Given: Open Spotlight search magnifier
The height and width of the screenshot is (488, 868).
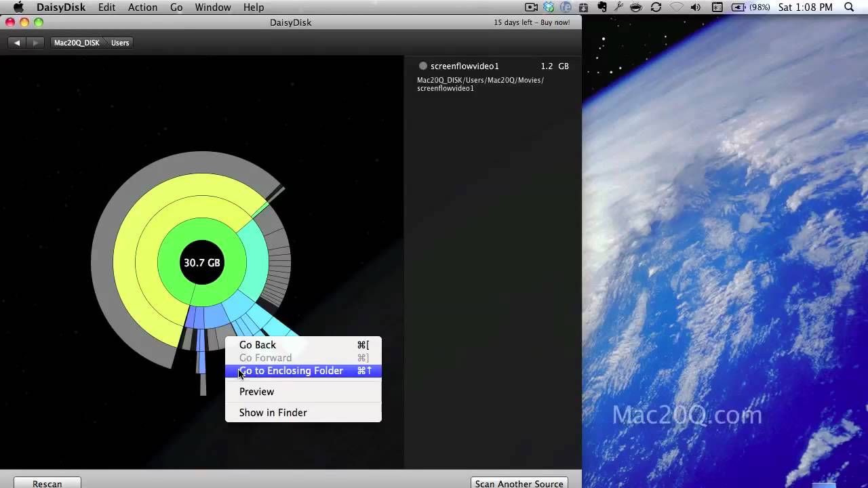Looking at the screenshot, I should pyautogui.click(x=849, y=7).
